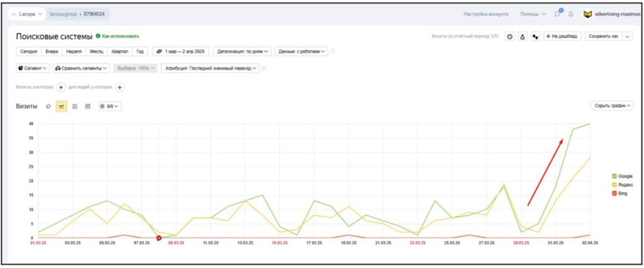Toggle the Bing series checkbox in legend
The image size is (644, 268).
(x=613, y=194)
